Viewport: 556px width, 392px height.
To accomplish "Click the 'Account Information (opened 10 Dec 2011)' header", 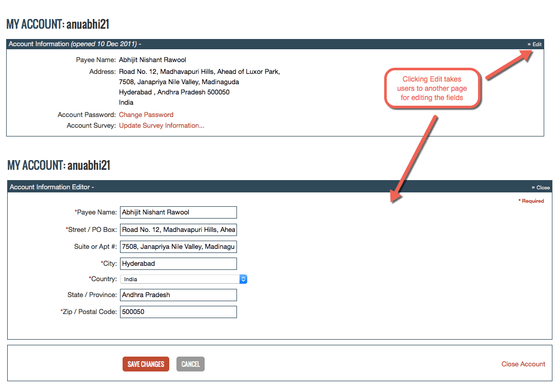I will [x=75, y=44].
